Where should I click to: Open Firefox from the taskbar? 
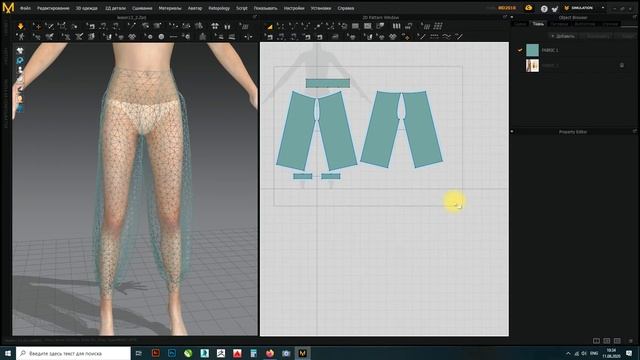coord(270,353)
